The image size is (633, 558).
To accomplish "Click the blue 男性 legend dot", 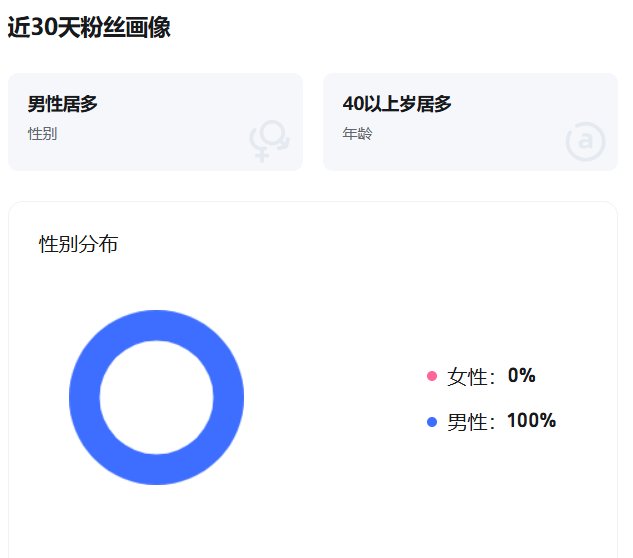I will (432, 421).
